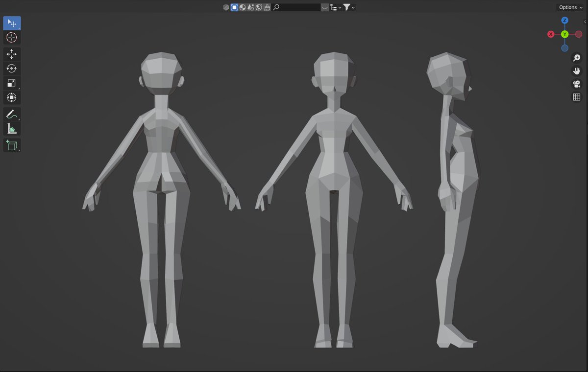
Task: Click the zoom magnifier viewport button
Action: 577,58
